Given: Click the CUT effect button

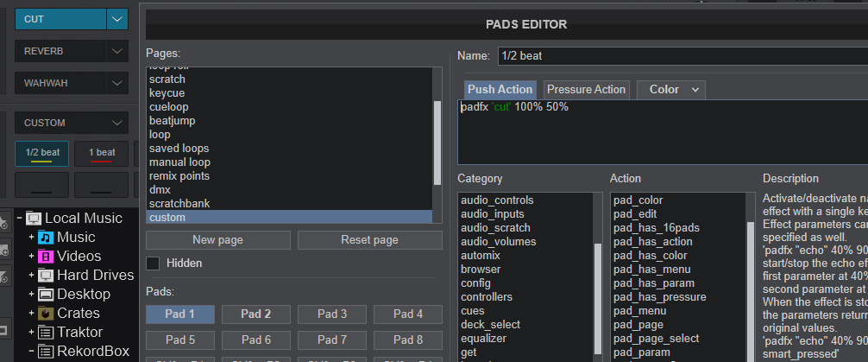Looking at the screenshot, I should (60, 19).
